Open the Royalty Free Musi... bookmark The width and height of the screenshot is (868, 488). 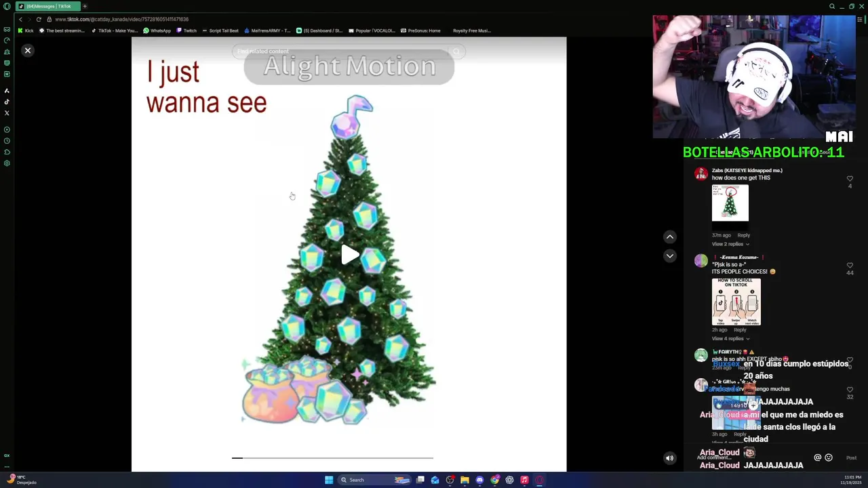pos(471,30)
